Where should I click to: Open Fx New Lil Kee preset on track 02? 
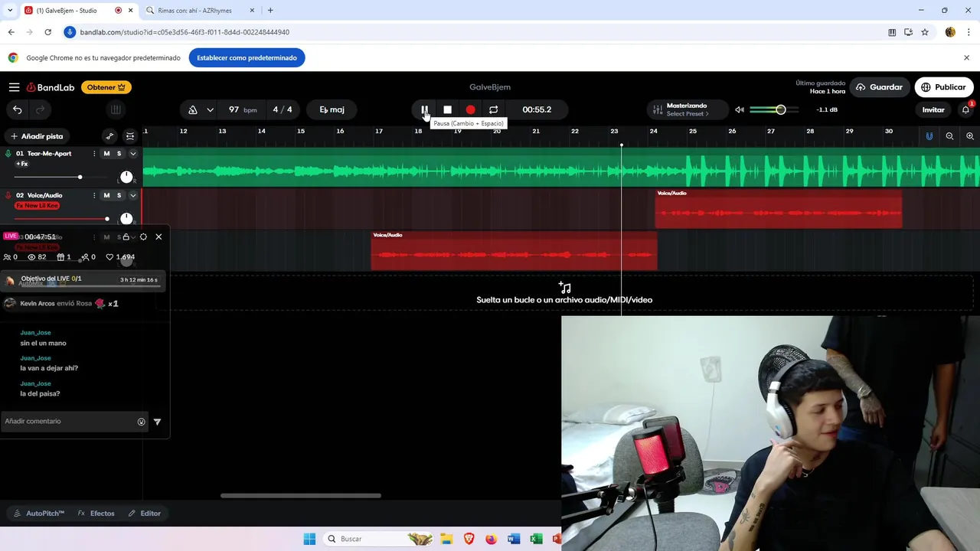click(37, 206)
